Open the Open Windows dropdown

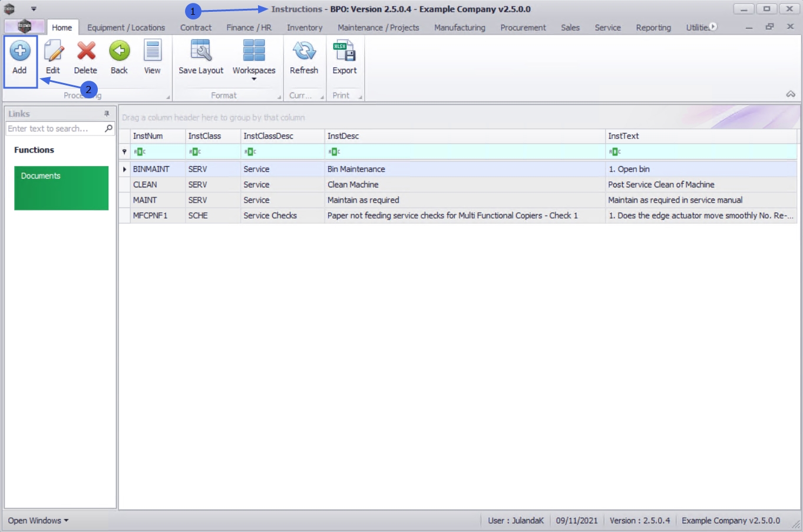[38, 520]
